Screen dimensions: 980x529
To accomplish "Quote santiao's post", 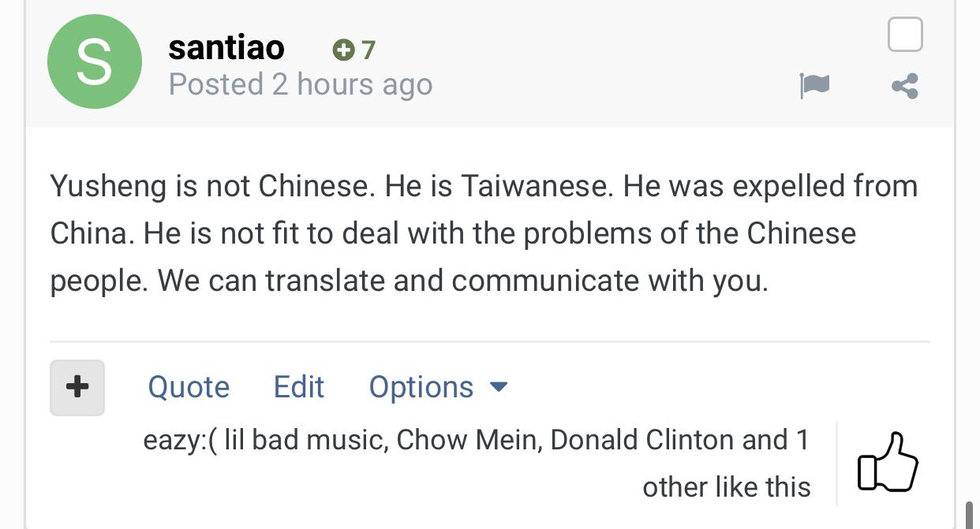I will click(189, 387).
